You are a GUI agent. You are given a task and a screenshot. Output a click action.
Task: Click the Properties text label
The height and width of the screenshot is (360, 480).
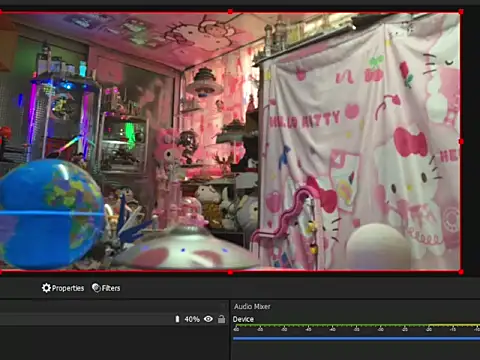pos(68,288)
